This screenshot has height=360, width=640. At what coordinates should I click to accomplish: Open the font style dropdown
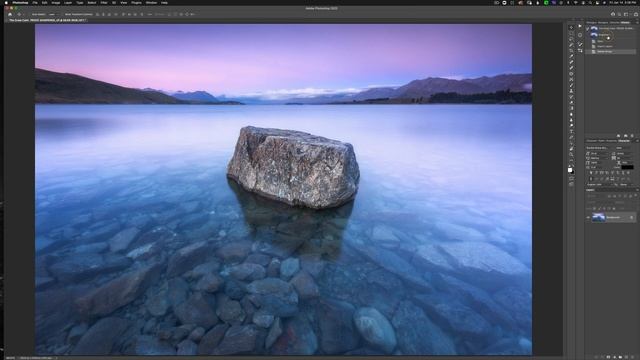click(624, 148)
